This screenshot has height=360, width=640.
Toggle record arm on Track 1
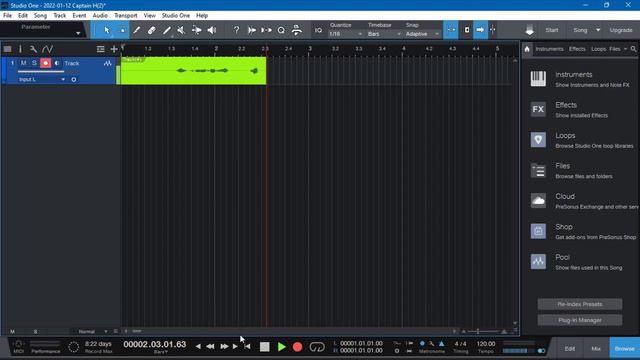45,63
